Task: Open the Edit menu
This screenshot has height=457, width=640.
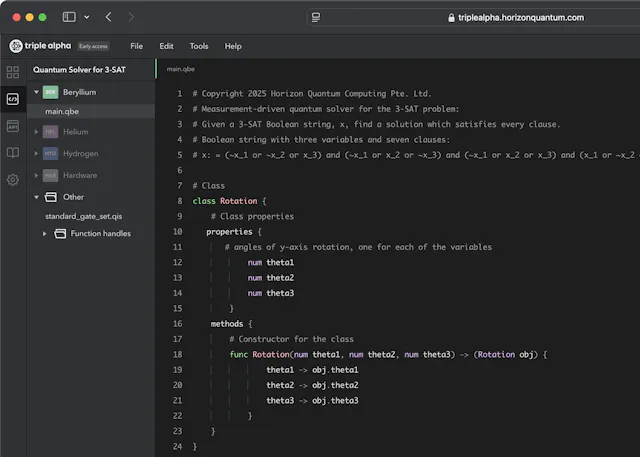Action: tap(166, 46)
